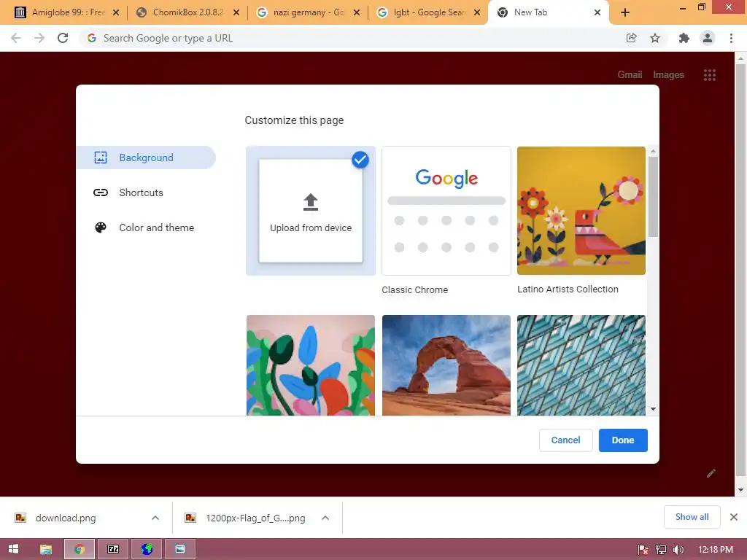Image resolution: width=747 pixels, height=560 pixels.
Task: Click the Action Center flag tray icon
Action: (643, 550)
